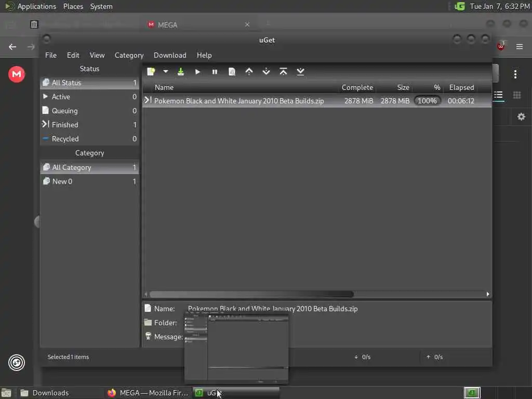The height and width of the screenshot is (399, 532).
Task: Sort by the Elapsed column header
Action: tap(461, 87)
